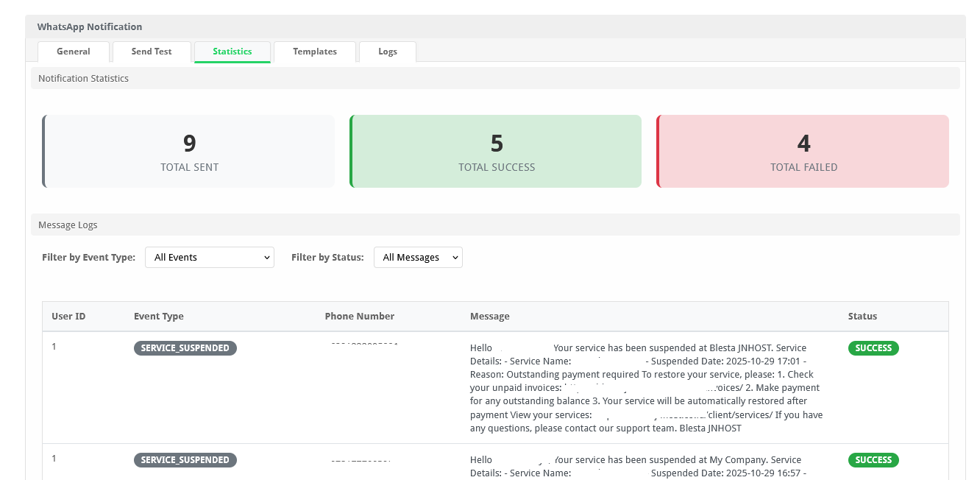Screen dimensions: 980x480
Task: Click the Phone Number column header
Action: (360, 317)
